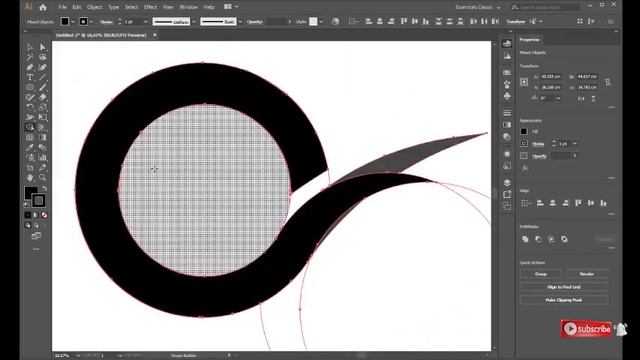Select the Scale tool

tap(42, 107)
